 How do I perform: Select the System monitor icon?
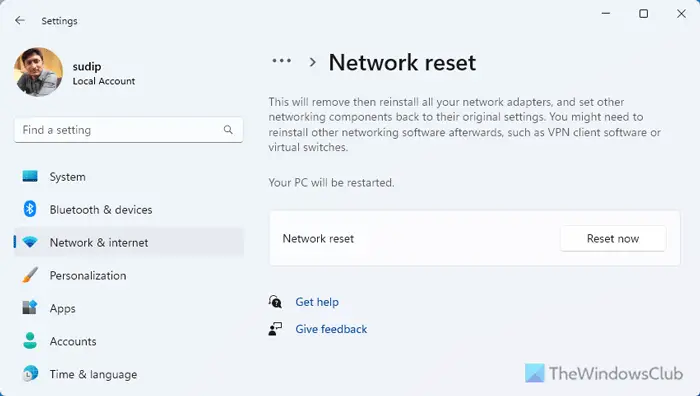click(x=30, y=176)
